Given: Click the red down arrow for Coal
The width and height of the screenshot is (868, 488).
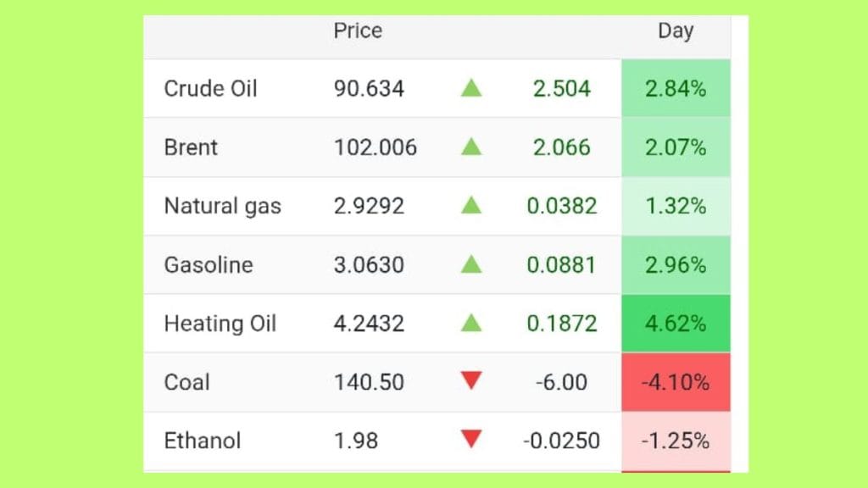Looking at the screenshot, I should (471, 381).
